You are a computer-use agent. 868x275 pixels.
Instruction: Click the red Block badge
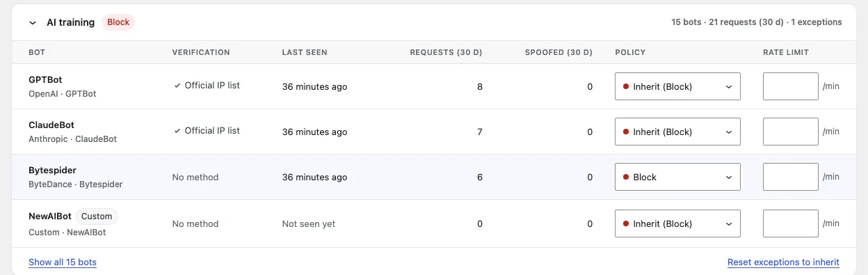coord(118,22)
